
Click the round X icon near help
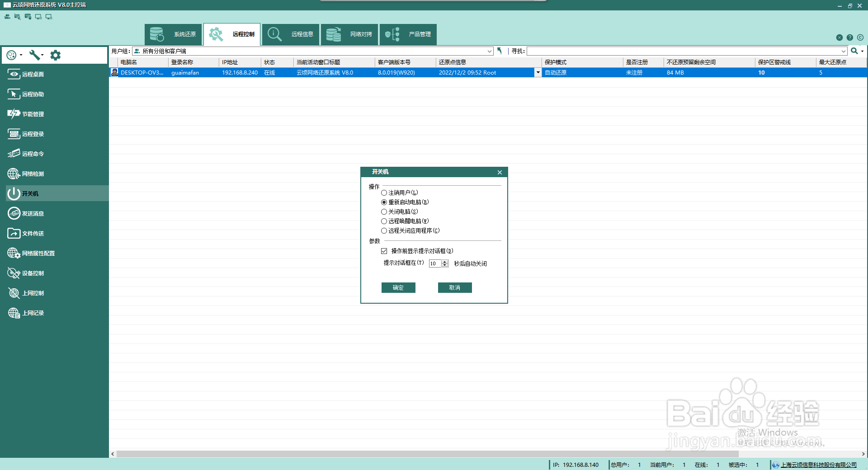(840, 38)
